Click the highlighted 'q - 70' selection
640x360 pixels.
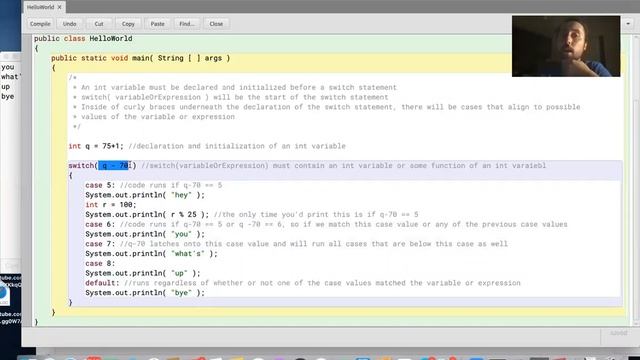[x=113, y=165]
